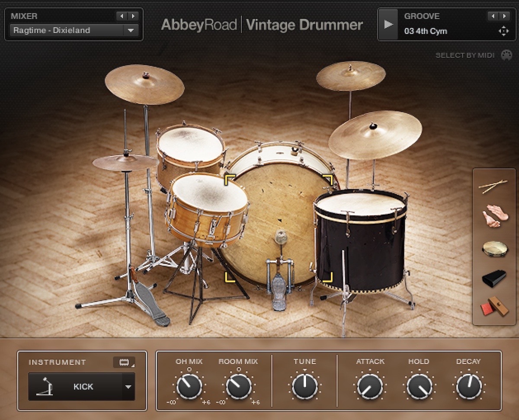Viewport: 519px width, 420px height.
Task: Click the small chip icon in the Instrument panel
Action: (x=124, y=362)
